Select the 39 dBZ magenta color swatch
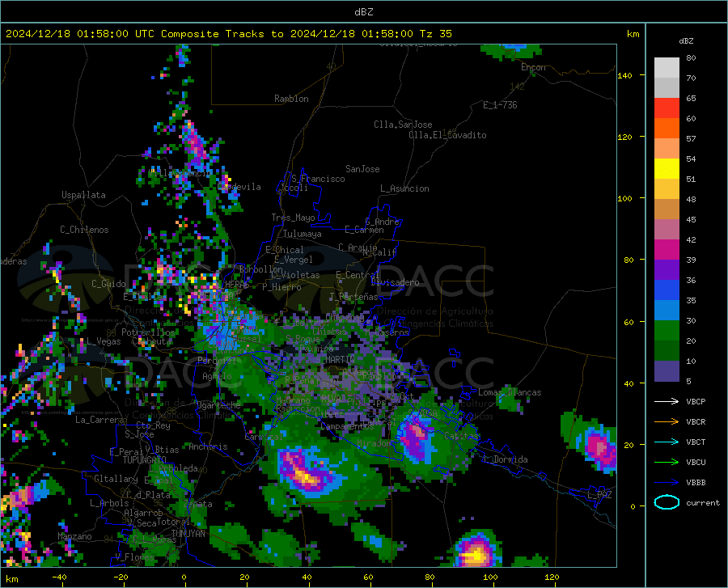This screenshot has height=588, width=728. pos(667,250)
